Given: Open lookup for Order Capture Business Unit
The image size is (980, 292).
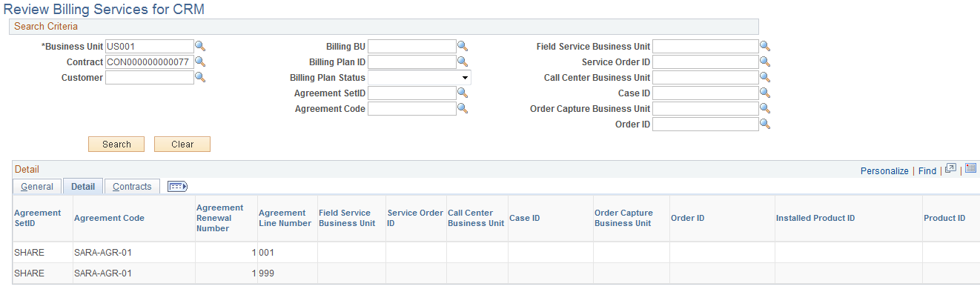Looking at the screenshot, I should click(x=765, y=109).
